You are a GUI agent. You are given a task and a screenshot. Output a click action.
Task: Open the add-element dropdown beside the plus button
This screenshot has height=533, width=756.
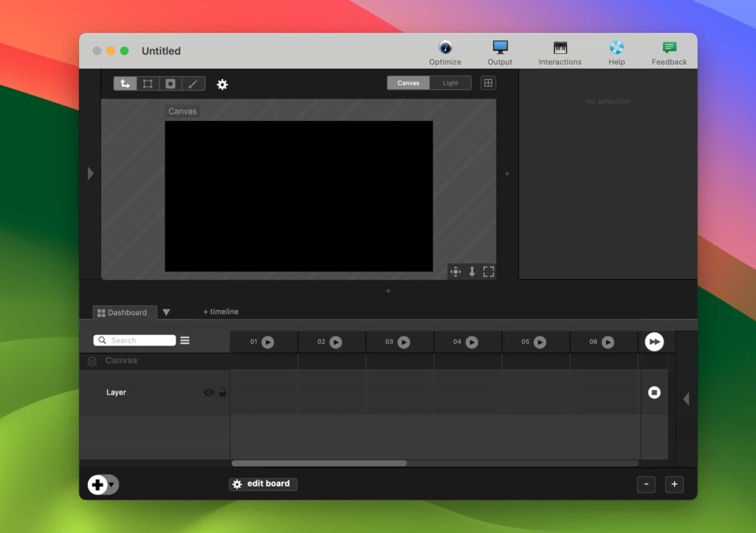point(110,485)
